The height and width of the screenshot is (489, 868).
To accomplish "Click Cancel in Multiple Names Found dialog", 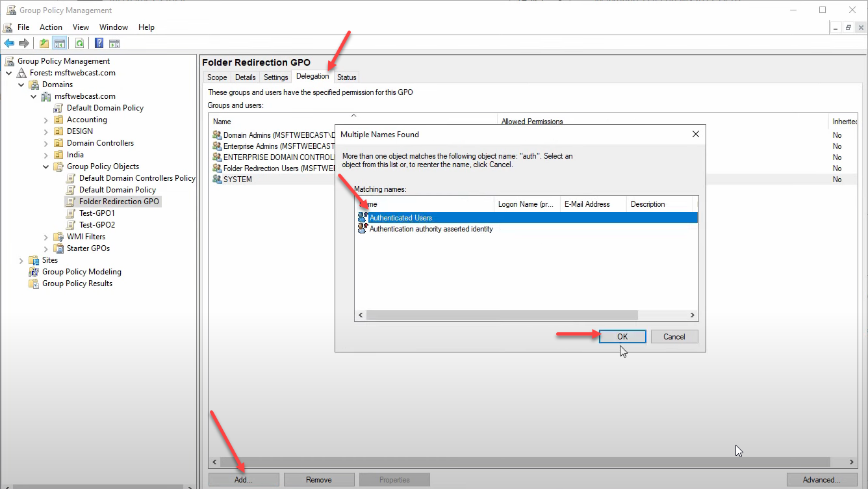I will click(674, 337).
